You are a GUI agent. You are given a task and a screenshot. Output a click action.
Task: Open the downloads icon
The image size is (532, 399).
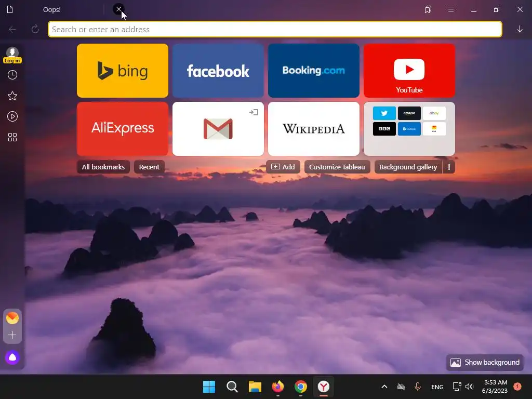tap(520, 30)
